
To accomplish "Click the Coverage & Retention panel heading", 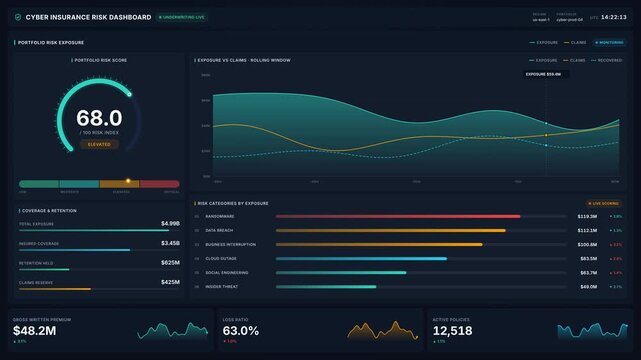I will pyautogui.click(x=49, y=211).
